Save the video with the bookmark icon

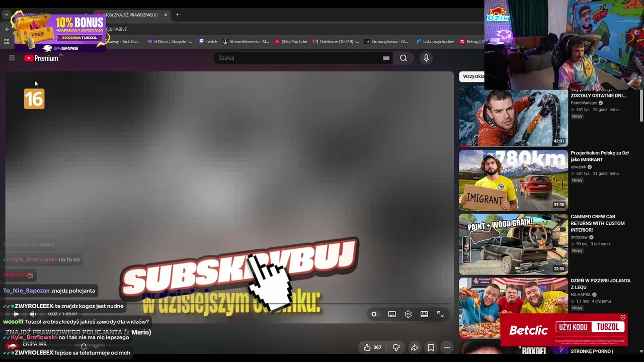(x=431, y=347)
